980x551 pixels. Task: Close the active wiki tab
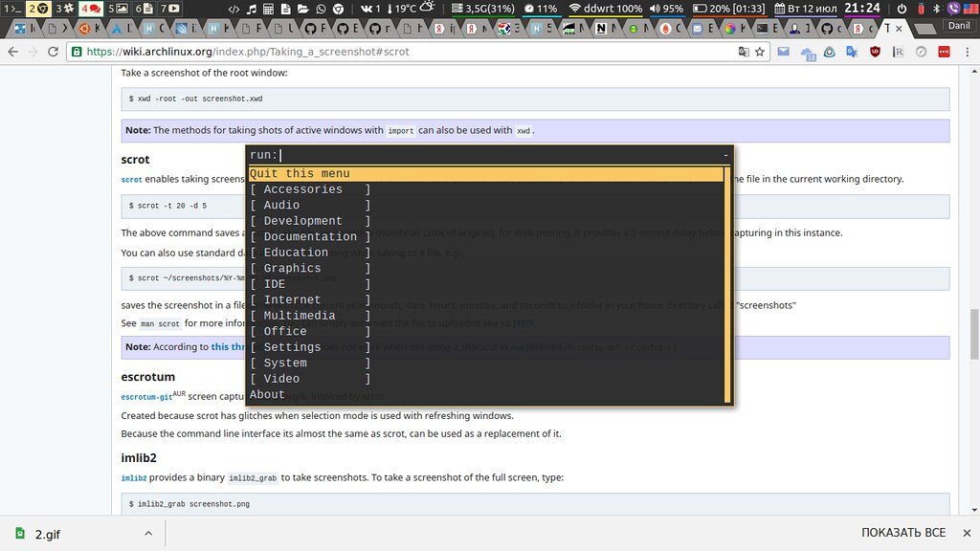pyautogui.click(x=899, y=29)
